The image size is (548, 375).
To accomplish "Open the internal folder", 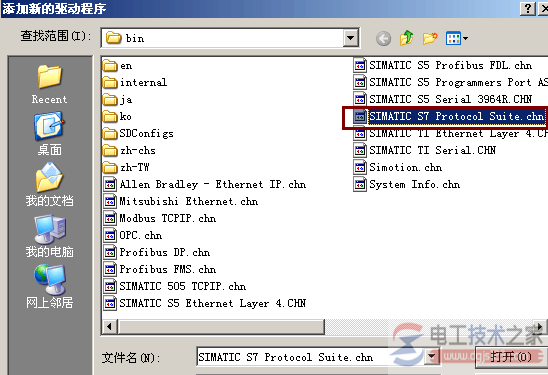I will 135,82.
